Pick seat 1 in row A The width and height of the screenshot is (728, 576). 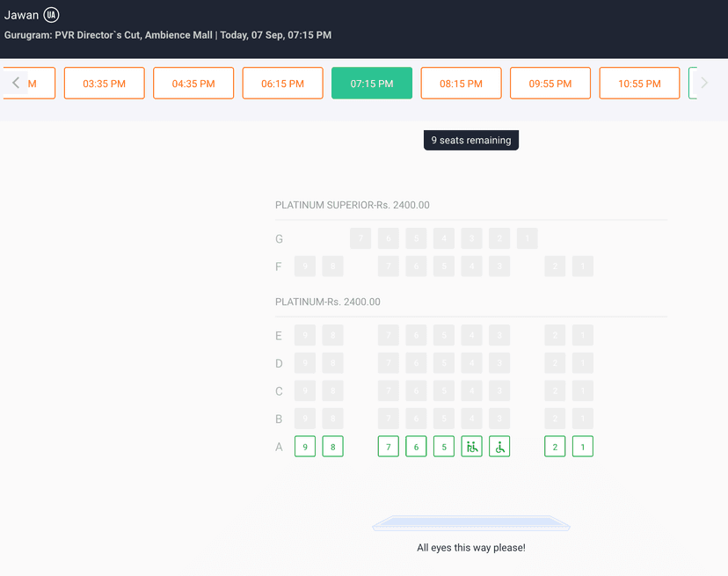[x=582, y=447]
